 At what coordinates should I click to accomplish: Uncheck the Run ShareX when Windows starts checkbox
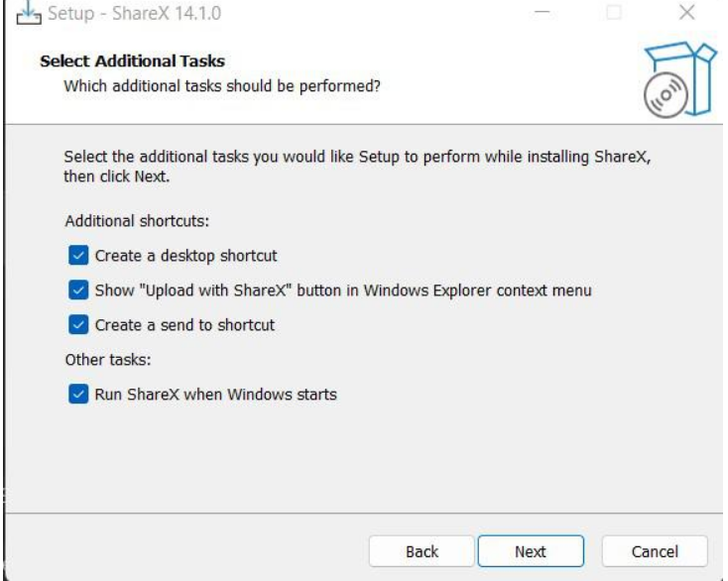pyautogui.click(x=78, y=395)
